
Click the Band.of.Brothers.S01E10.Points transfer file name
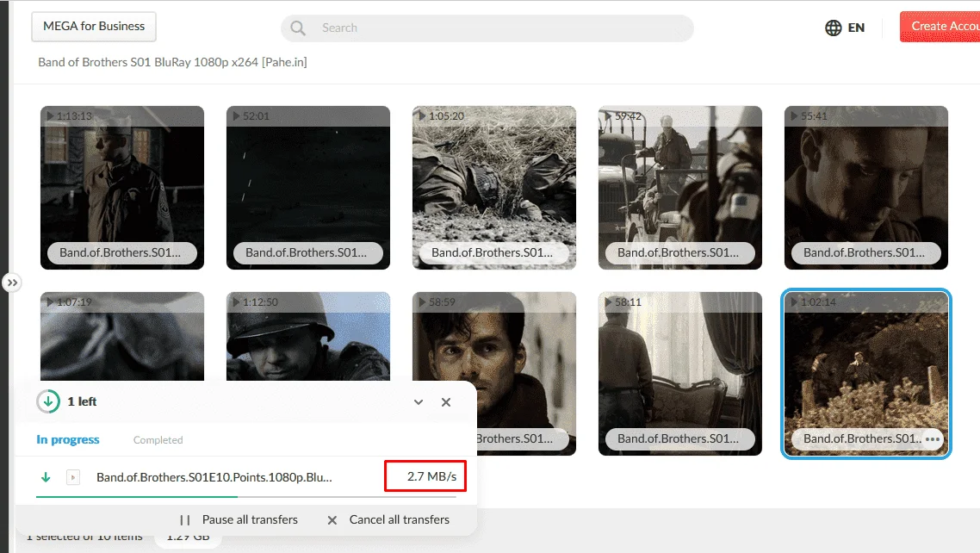click(214, 477)
